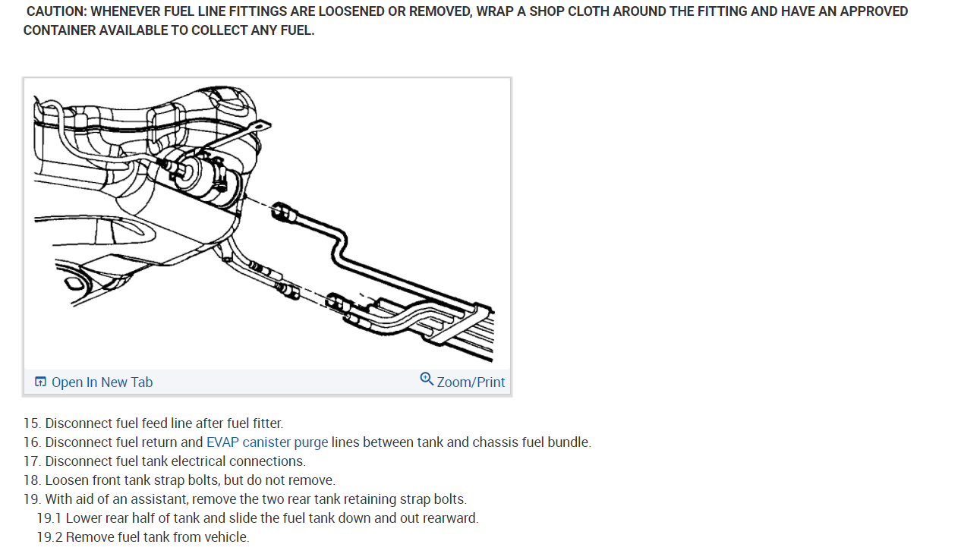Viewport: 961px width, 560px height.
Task: Click step 16 Disconnect fuel return text
Action: (x=307, y=442)
